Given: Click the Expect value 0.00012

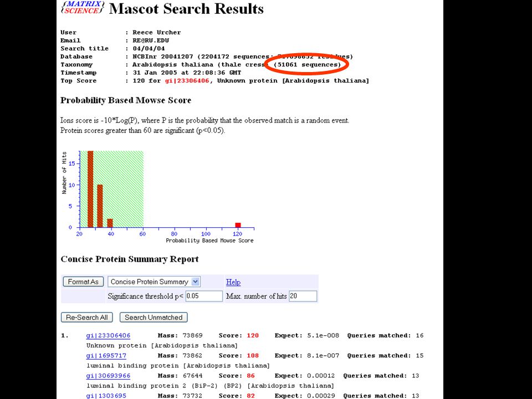Looking at the screenshot, I should point(321,376).
